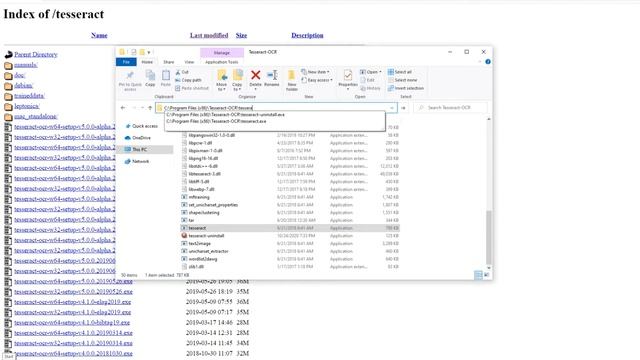Image resolution: width=640 pixels, height=360 pixels.
Task: Open the doc/ folder link
Action: point(20,75)
